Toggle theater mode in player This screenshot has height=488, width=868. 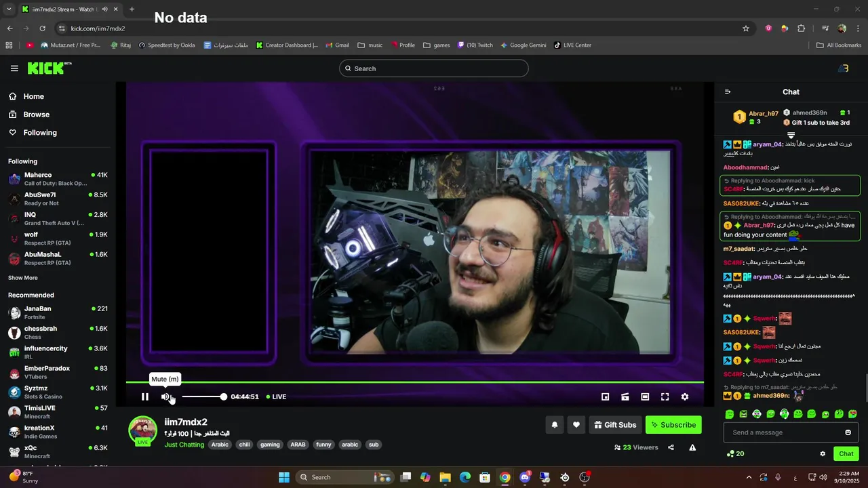[x=645, y=396]
